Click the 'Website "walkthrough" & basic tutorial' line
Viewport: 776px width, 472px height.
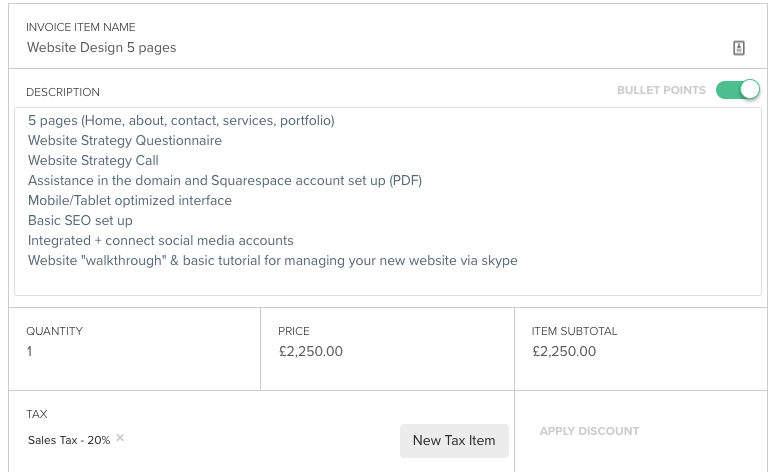[273, 261]
